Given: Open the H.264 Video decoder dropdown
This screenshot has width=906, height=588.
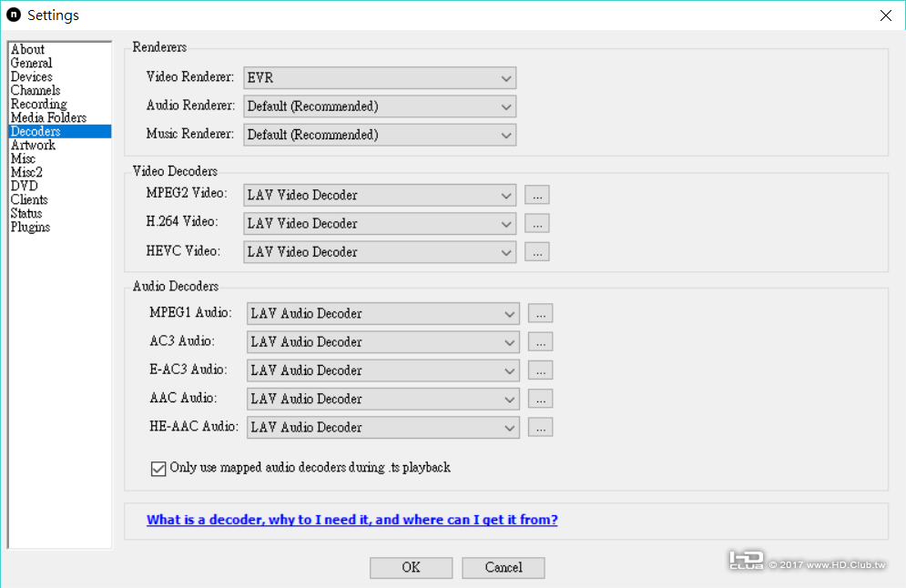Looking at the screenshot, I should click(380, 224).
